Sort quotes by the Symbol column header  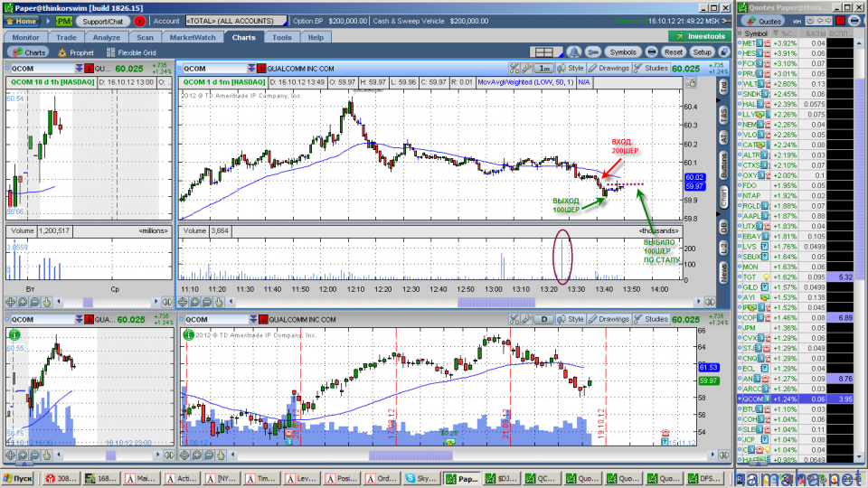click(x=755, y=33)
